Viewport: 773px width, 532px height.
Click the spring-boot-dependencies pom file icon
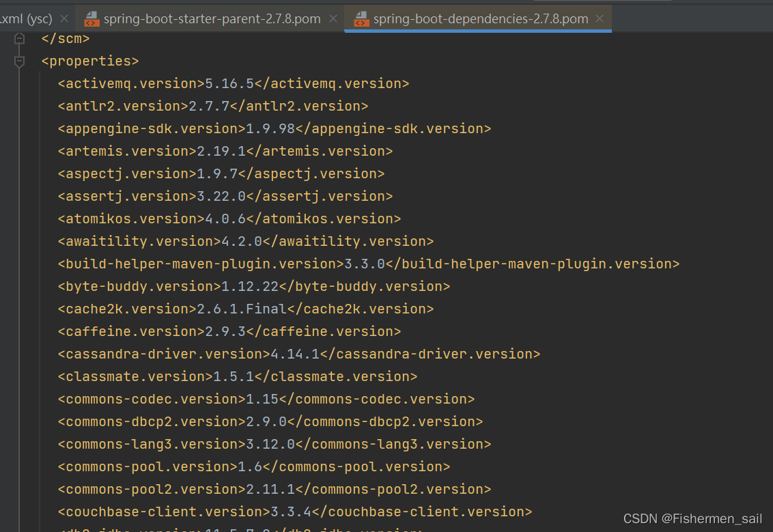(x=361, y=19)
